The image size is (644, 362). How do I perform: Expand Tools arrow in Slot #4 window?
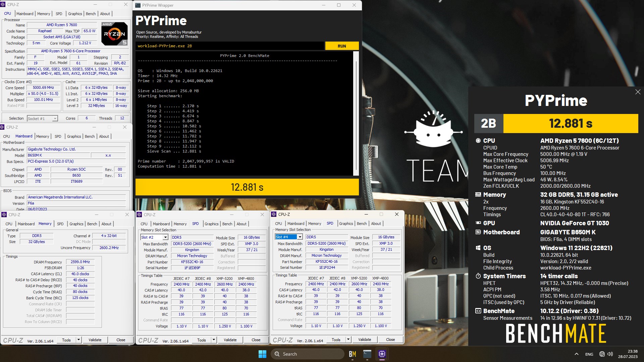[348, 340]
